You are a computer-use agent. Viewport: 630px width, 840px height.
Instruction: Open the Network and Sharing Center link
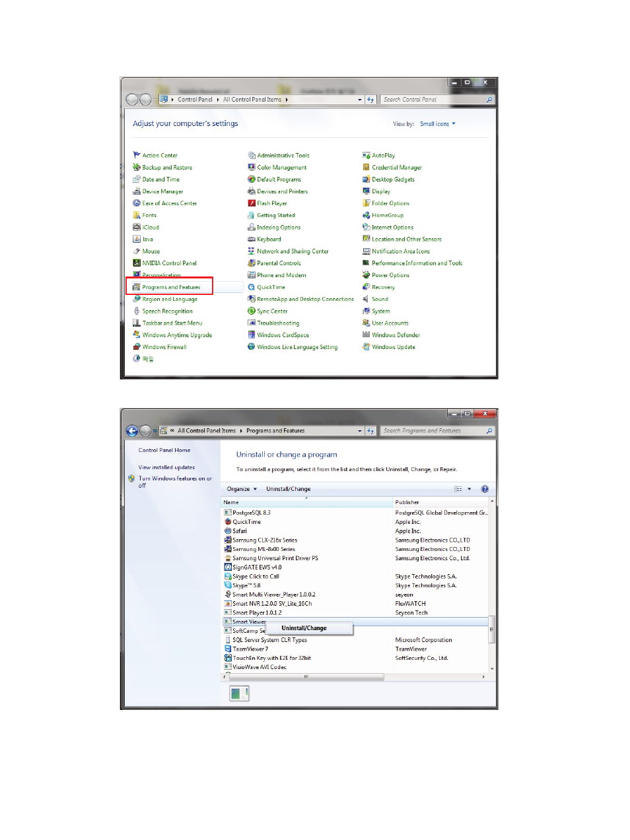tap(293, 251)
